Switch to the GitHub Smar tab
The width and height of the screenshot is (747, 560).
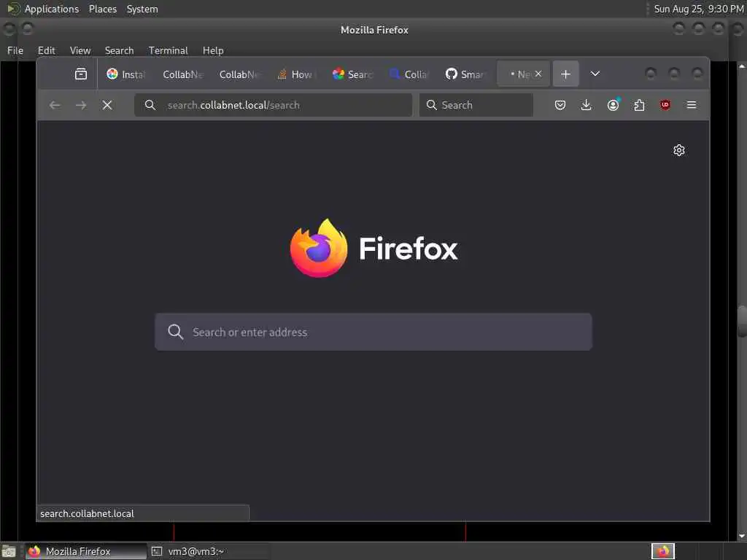pyautogui.click(x=466, y=74)
